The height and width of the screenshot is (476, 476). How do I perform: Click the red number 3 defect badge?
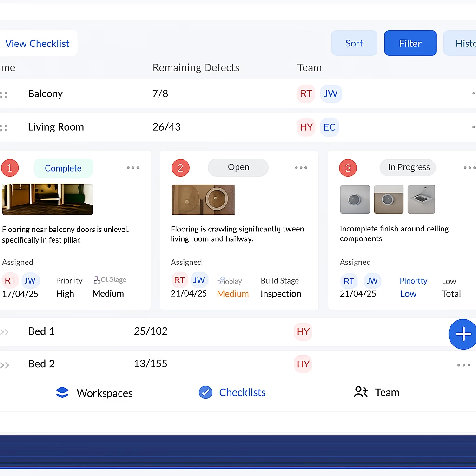pos(348,168)
